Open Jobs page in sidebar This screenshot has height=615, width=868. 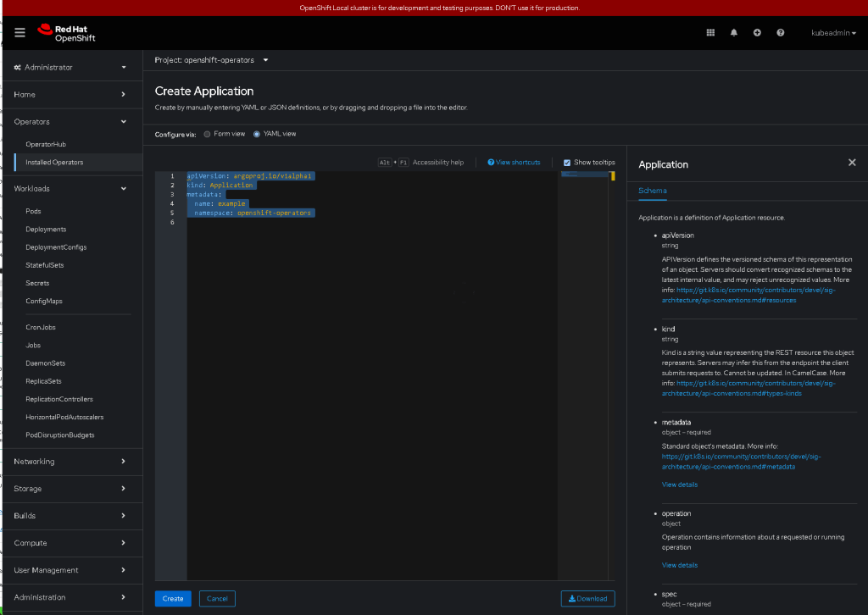click(x=33, y=345)
